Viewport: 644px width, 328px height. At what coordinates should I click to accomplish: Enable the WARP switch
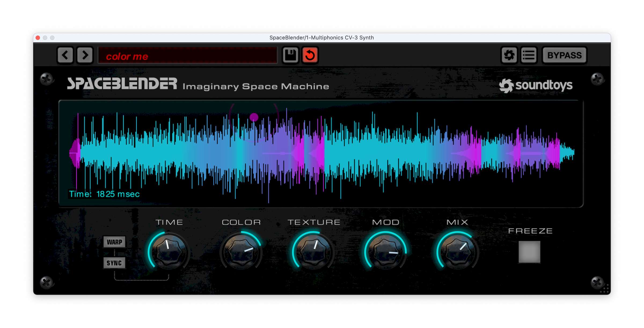pos(115,242)
